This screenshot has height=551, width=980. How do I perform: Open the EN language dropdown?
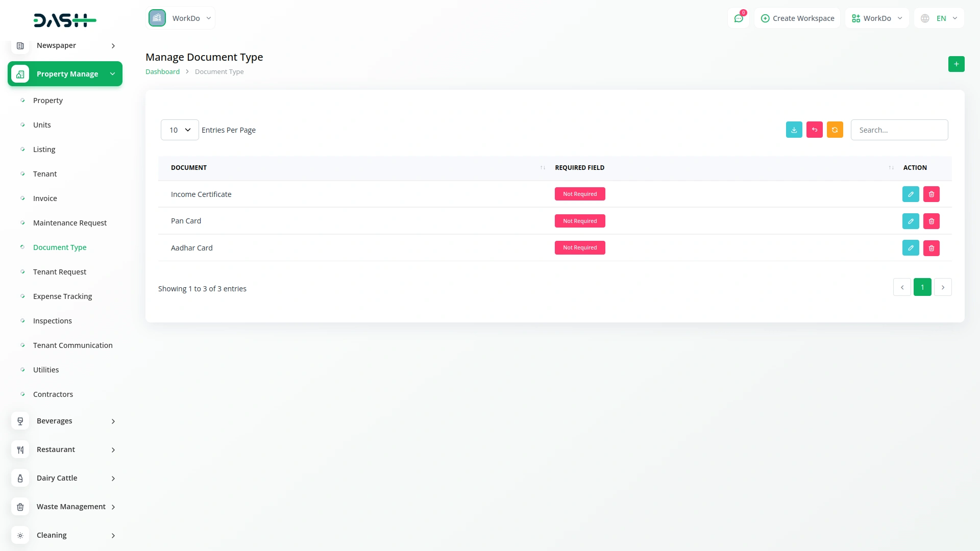tap(940, 18)
